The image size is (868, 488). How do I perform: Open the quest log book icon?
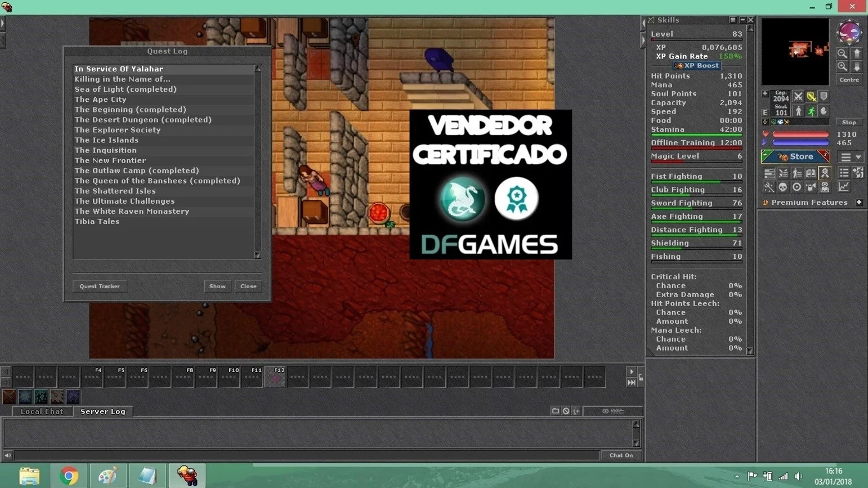(811, 173)
